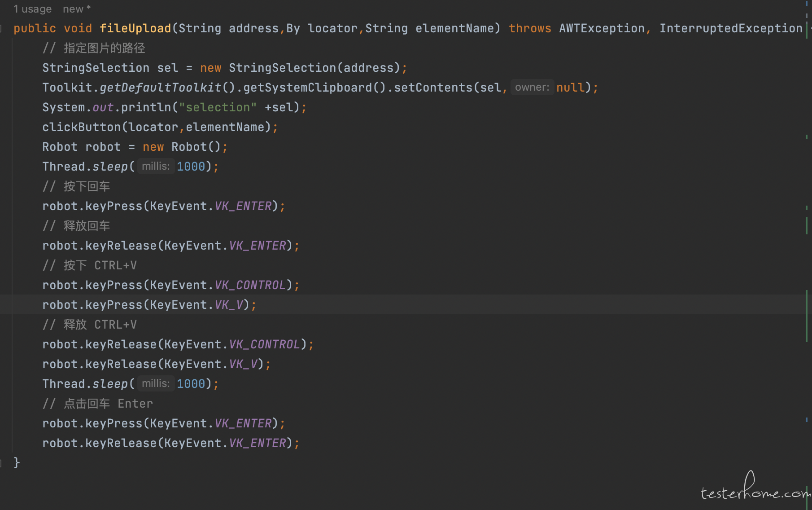
Task: Click the comment '// 指定图片的路径'
Action: (94, 48)
